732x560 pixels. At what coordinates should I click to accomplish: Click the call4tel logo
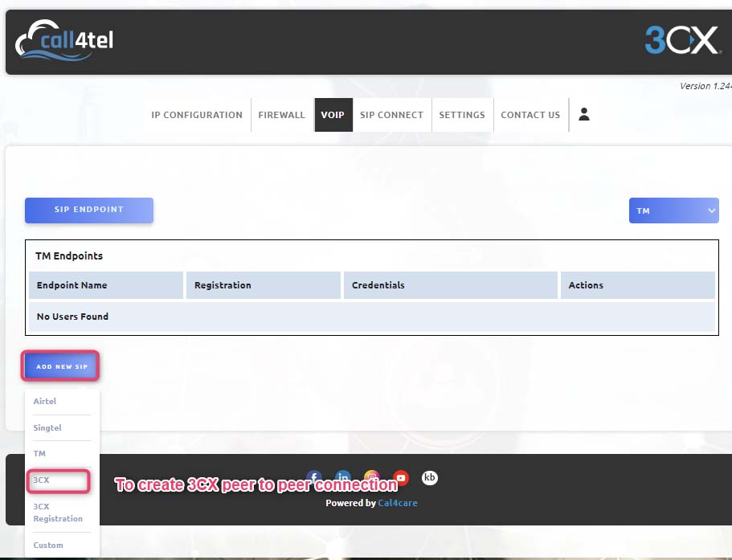click(64, 40)
